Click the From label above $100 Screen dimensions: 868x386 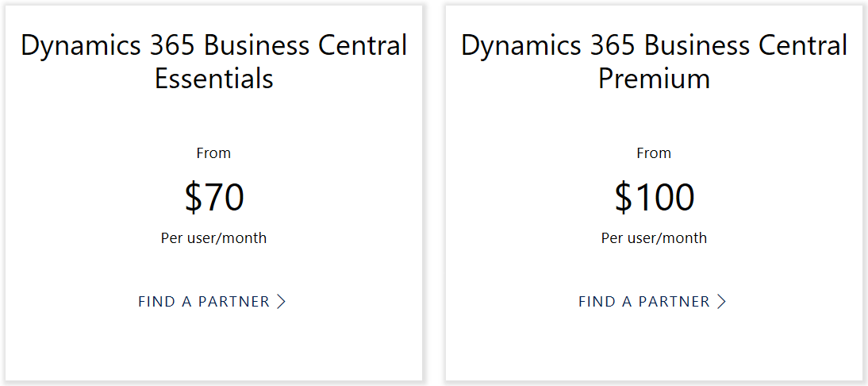[x=654, y=153]
